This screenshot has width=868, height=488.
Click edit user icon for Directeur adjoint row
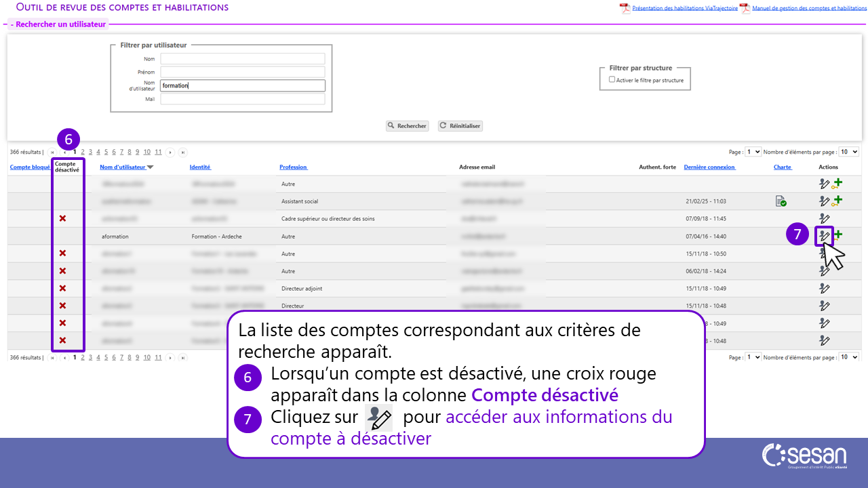(x=825, y=288)
